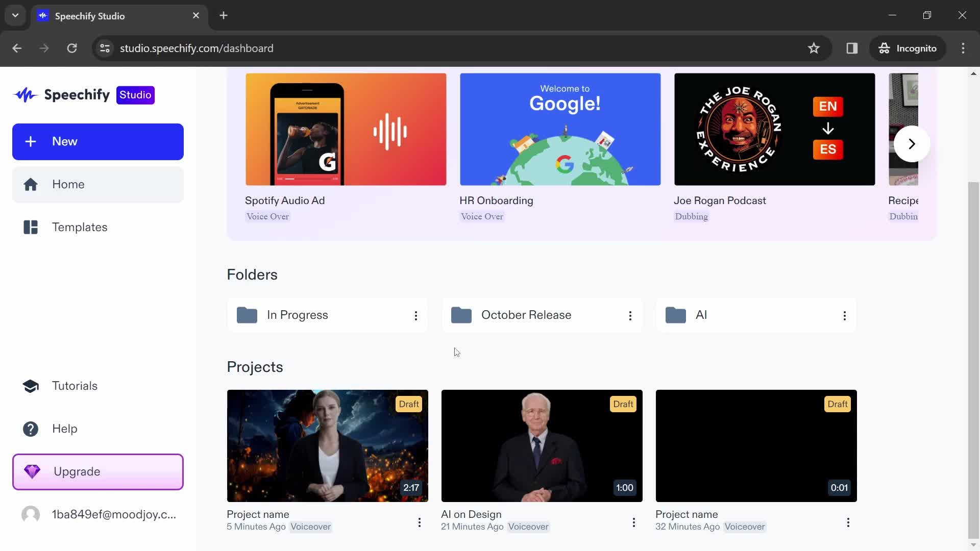This screenshot has height=551, width=980.
Task: Click the plus icon on the New button
Action: point(31,141)
